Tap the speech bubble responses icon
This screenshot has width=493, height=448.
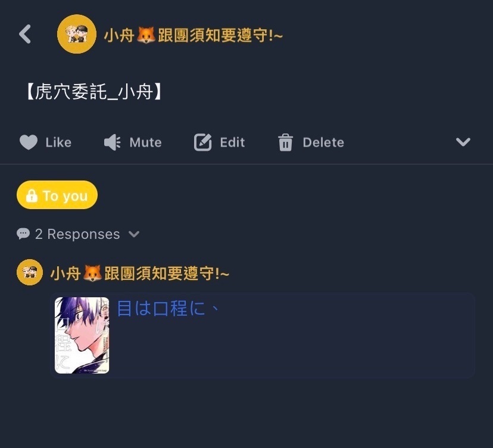pyautogui.click(x=23, y=234)
